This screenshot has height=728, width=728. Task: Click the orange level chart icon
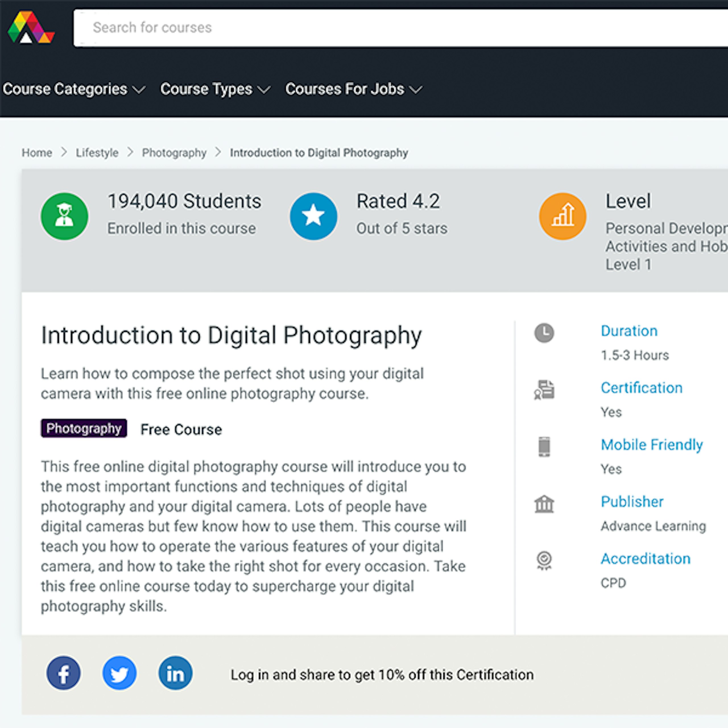point(562,216)
